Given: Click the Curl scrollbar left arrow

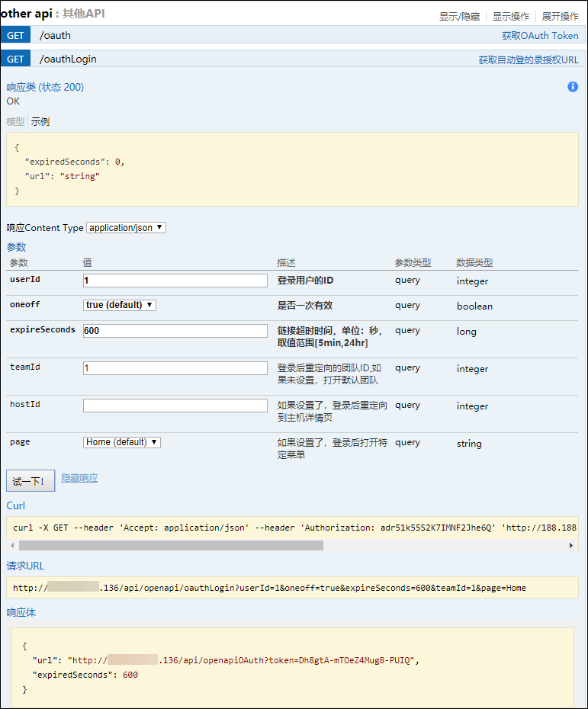Looking at the screenshot, I should pos(11,546).
